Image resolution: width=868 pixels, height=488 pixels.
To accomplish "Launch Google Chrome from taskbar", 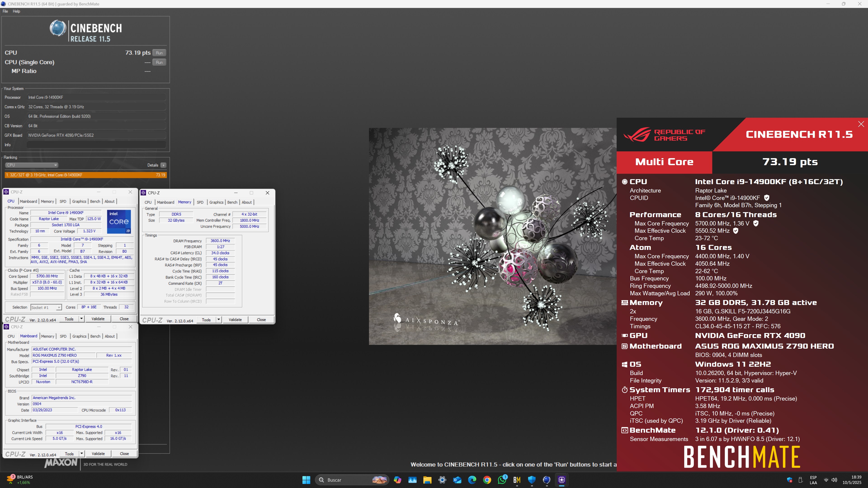I will pos(487,480).
